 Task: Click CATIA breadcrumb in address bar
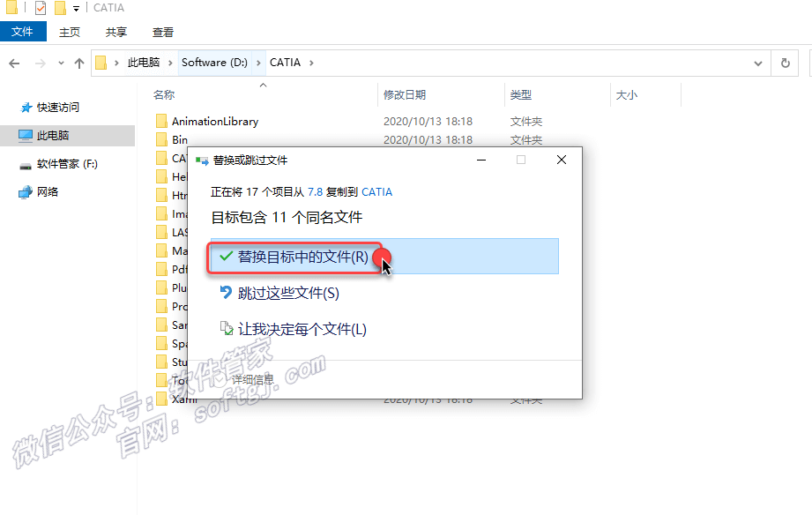(x=285, y=63)
